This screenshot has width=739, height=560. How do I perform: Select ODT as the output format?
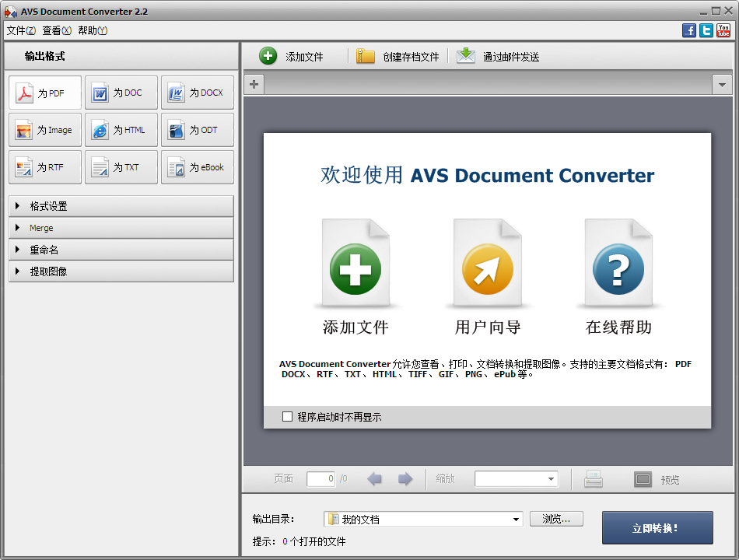pyautogui.click(x=198, y=130)
